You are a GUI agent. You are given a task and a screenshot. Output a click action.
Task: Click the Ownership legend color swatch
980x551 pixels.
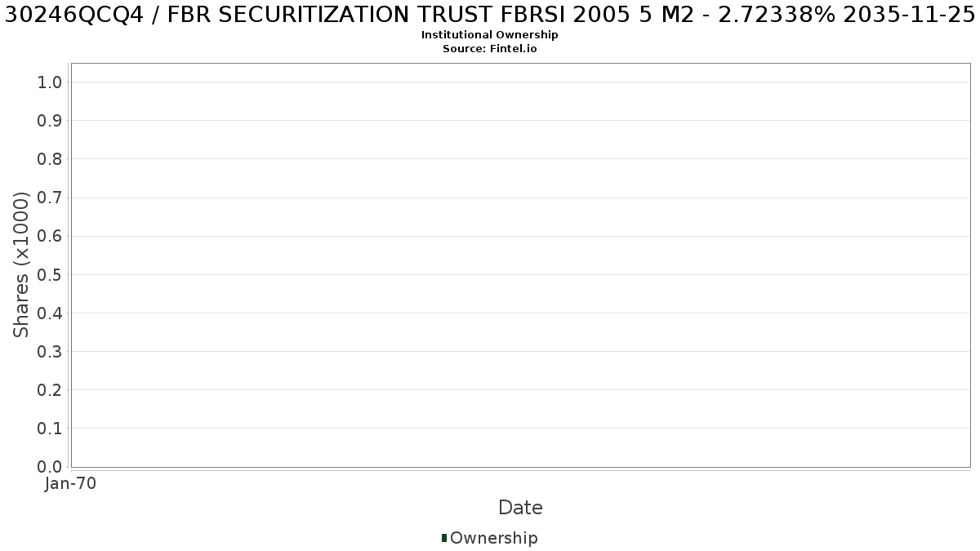(444, 538)
